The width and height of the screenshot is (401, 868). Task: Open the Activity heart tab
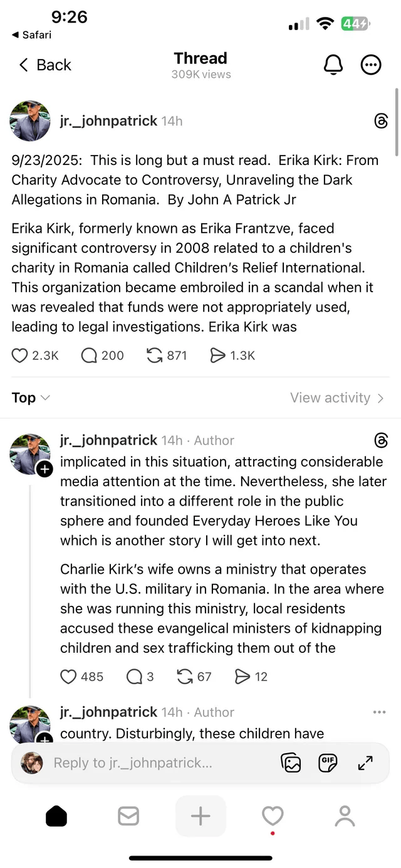(x=273, y=816)
